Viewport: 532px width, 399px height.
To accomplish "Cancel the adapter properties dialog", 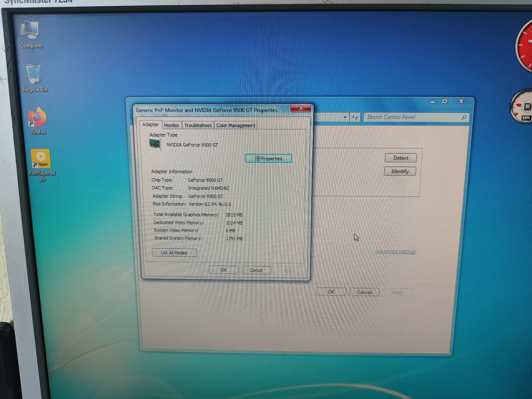I will pos(256,270).
